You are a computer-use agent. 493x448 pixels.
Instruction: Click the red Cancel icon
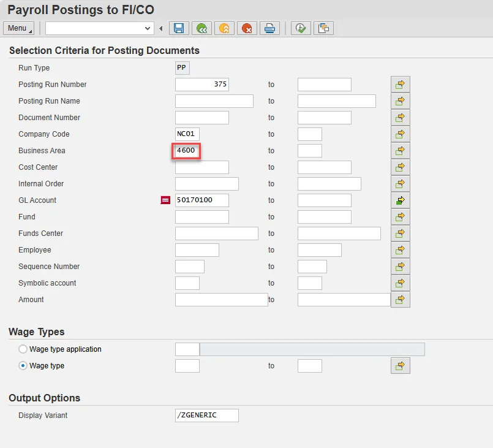(247, 28)
